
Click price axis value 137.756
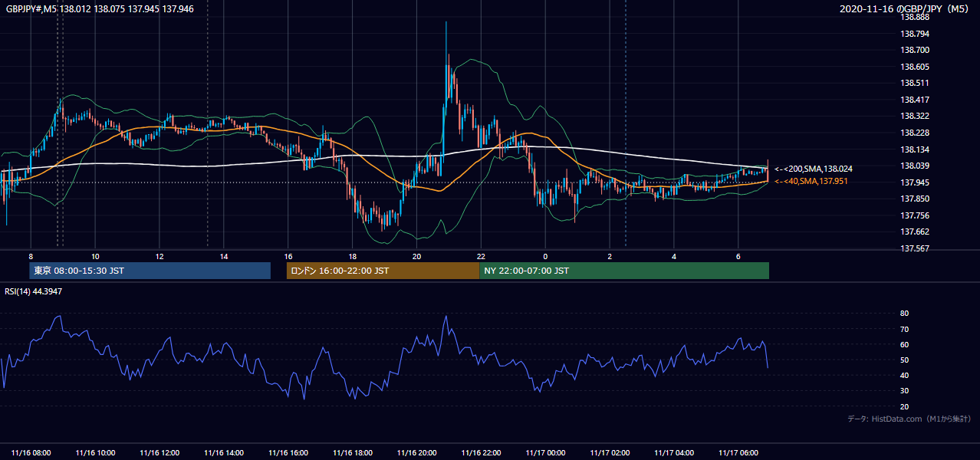(915, 215)
